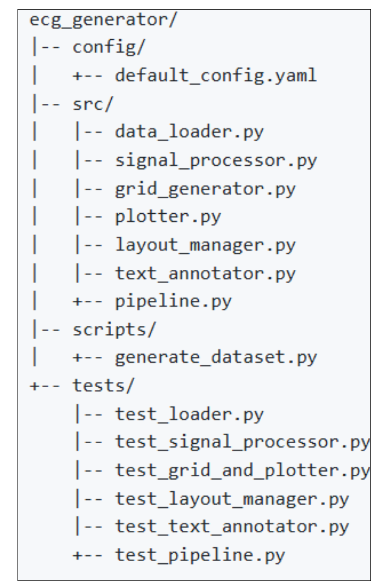Select layout_manager.py entry
392x588 pixels.
click(x=205, y=245)
